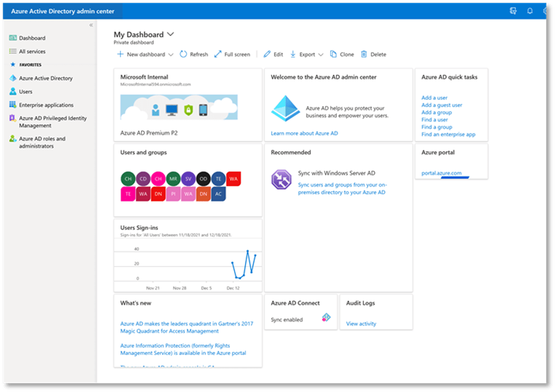Open All services in sidebar
Viewport: 555px width, 392px height.
(32, 52)
